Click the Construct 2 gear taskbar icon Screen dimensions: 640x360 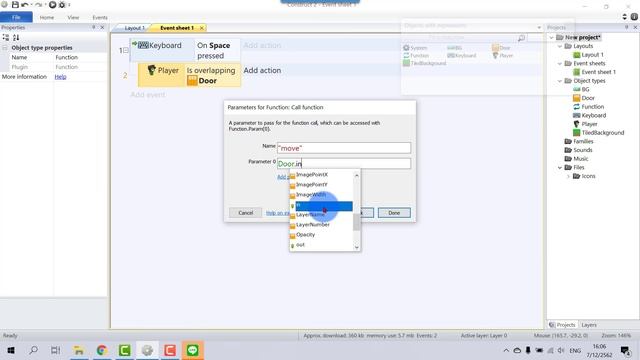pyautogui.click(x=147, y=350)
